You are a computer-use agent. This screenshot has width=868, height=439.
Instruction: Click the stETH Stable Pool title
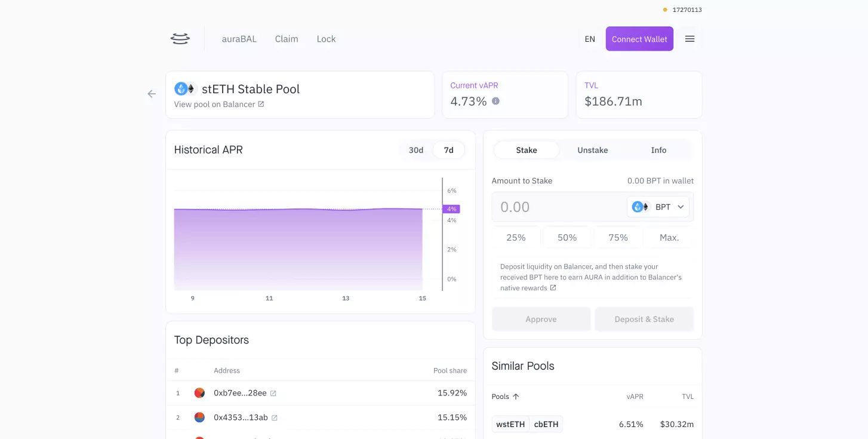click(x=251, y=89)
